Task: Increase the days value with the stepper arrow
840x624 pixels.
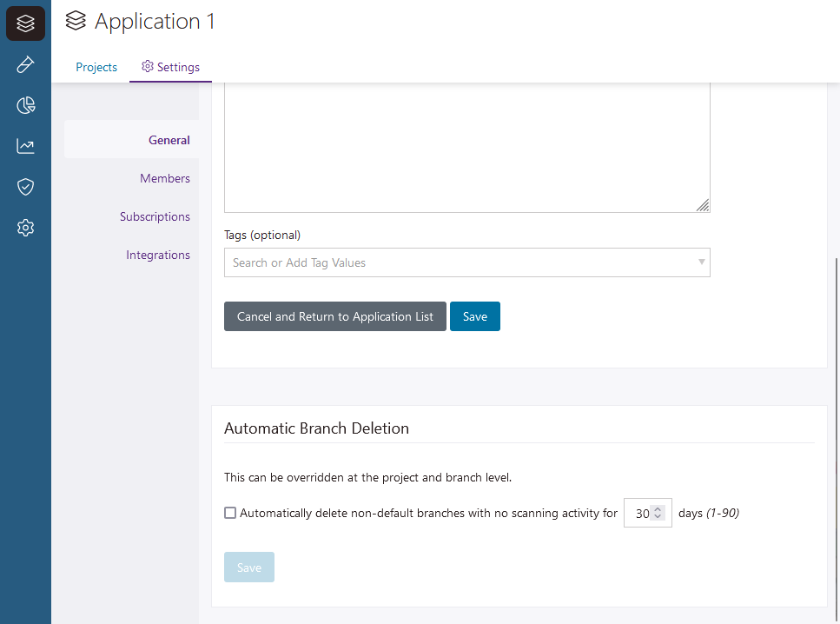Action: point(658,509)
